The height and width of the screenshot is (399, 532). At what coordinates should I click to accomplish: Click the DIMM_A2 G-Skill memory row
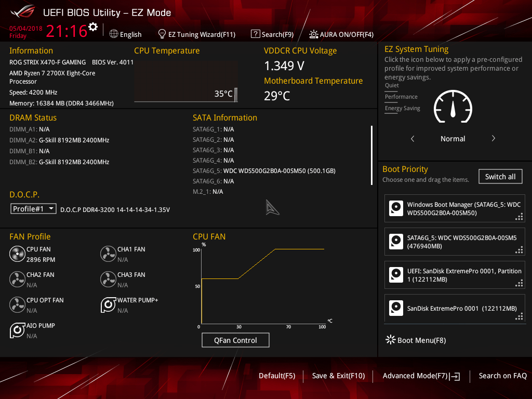(x=59, y=140)
